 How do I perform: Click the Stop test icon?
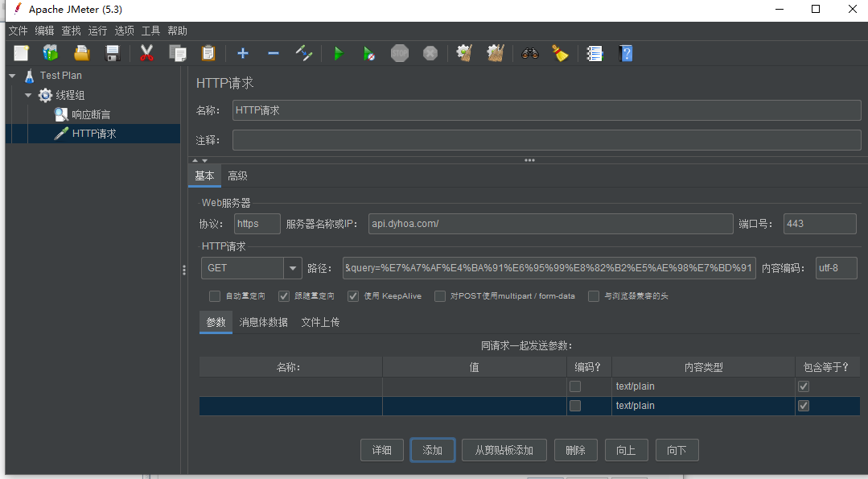click(x=400, y=53)
